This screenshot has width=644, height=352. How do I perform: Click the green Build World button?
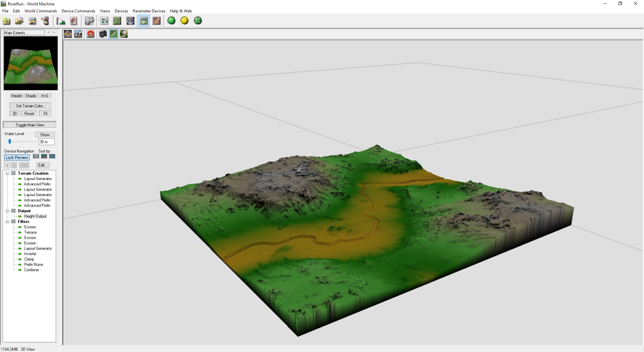click(172, 21)
